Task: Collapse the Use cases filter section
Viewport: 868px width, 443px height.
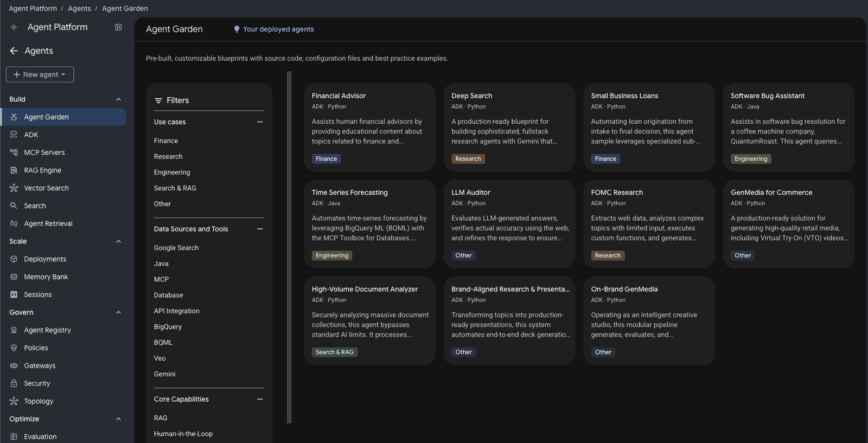Action: point(260,122)
